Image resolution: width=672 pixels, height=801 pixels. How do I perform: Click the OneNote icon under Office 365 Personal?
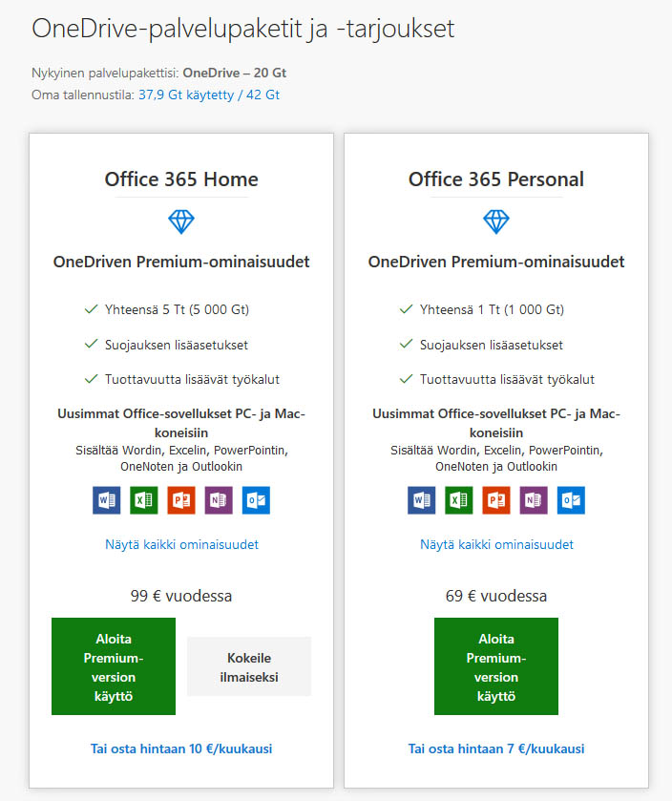(x=534, y=500)
